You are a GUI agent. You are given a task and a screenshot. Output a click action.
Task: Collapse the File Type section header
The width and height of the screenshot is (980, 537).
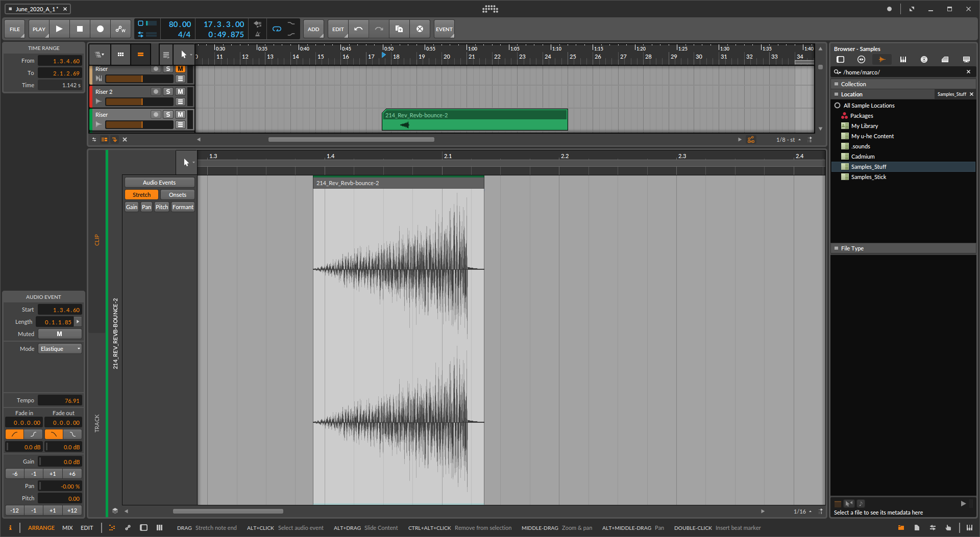coord(903,248)
